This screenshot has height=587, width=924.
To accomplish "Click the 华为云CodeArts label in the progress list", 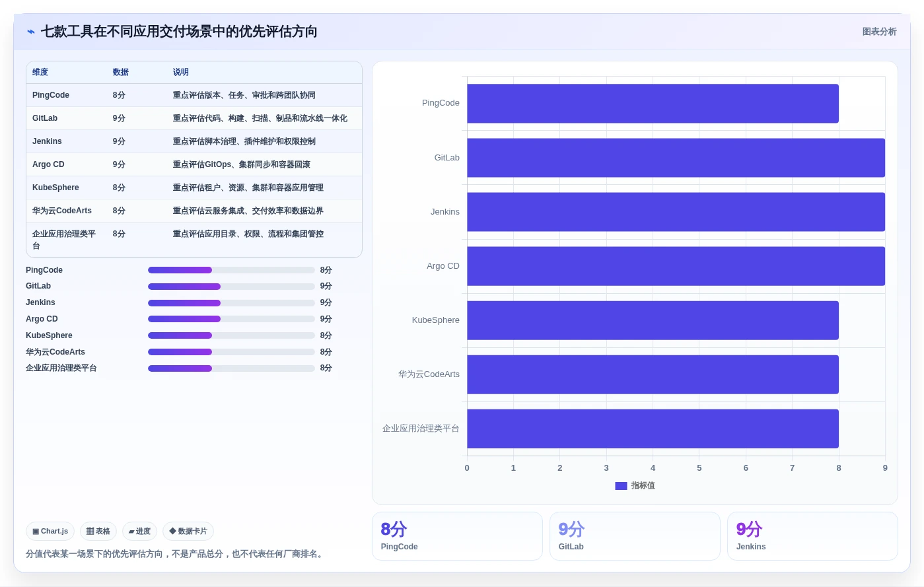I will coord(55,352).
